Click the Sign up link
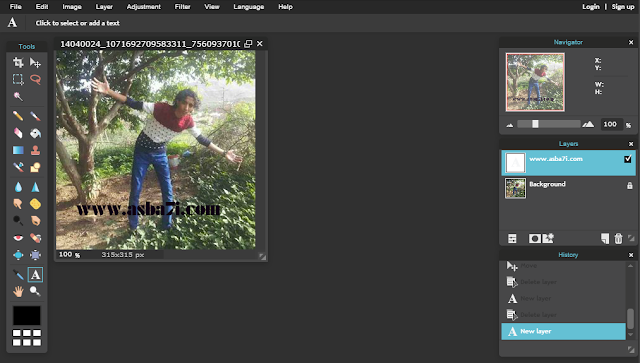 pyautogui.click(x=623, y=7)
